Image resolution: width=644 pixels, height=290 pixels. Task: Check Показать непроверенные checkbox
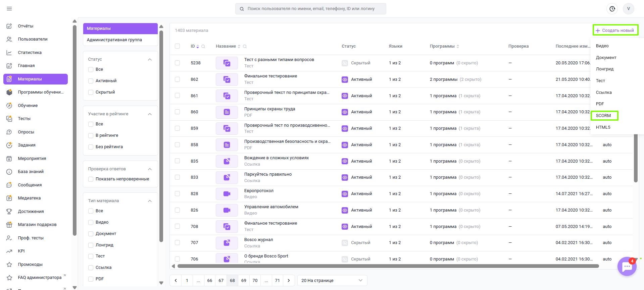91,179
